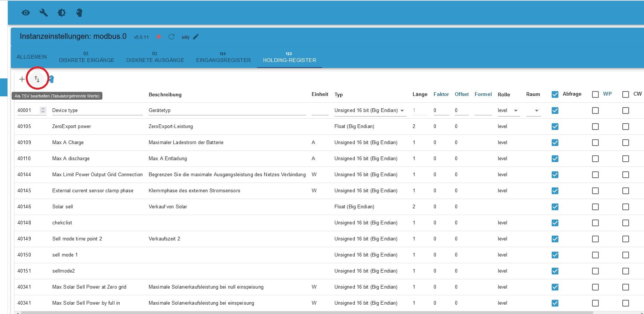Click the silly log level label
This screenshot has height=314, width=644.
point(185,37)
